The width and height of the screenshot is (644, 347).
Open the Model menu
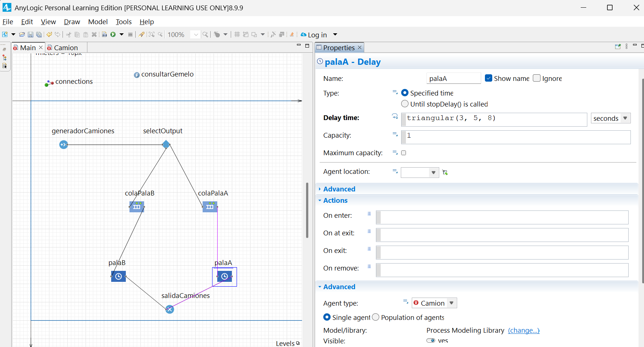click(98, 22)
